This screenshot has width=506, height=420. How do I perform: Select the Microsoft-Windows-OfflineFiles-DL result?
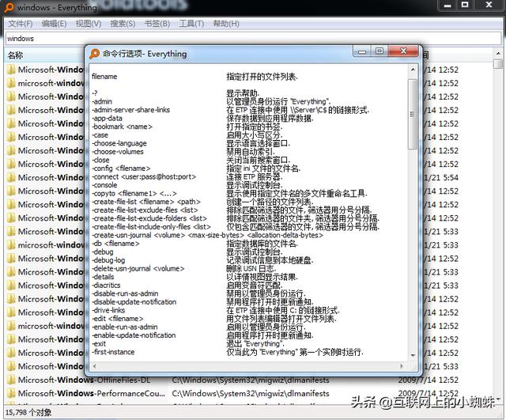point(84,380)
